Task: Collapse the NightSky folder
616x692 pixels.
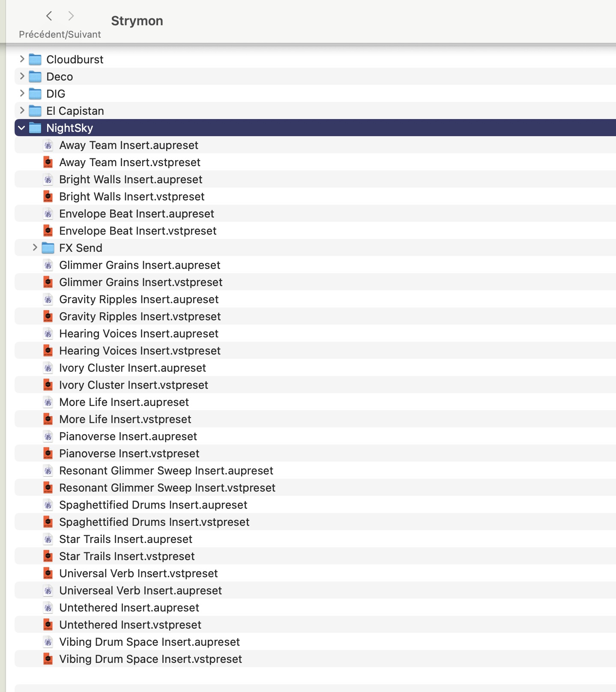Action: coord(21,128)
